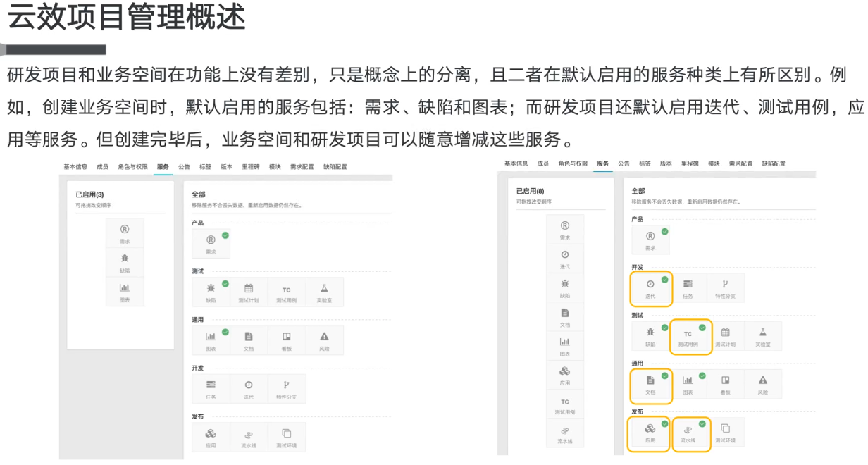Click 应用 tile in right screenshot's 发布 section
Image resolution: width=868 pixels, height=465 pixels.
[x=650, y=433]
